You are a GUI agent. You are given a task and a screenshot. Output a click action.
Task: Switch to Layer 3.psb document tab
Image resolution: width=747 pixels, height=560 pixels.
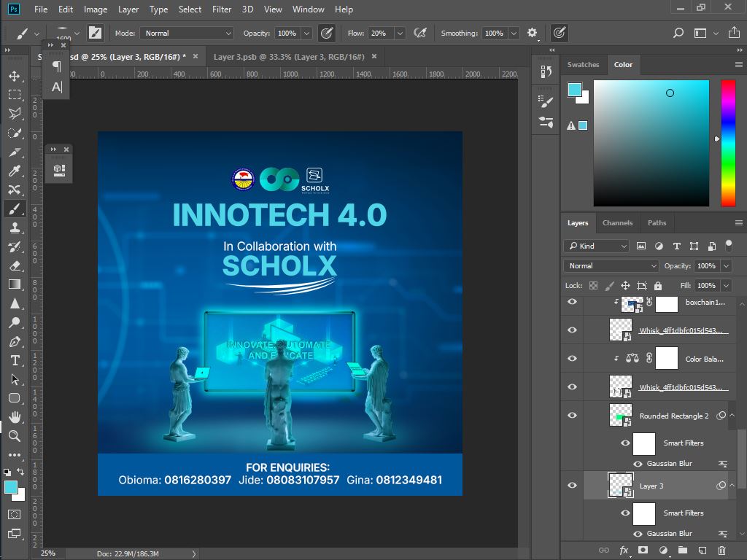click(289, 56)
